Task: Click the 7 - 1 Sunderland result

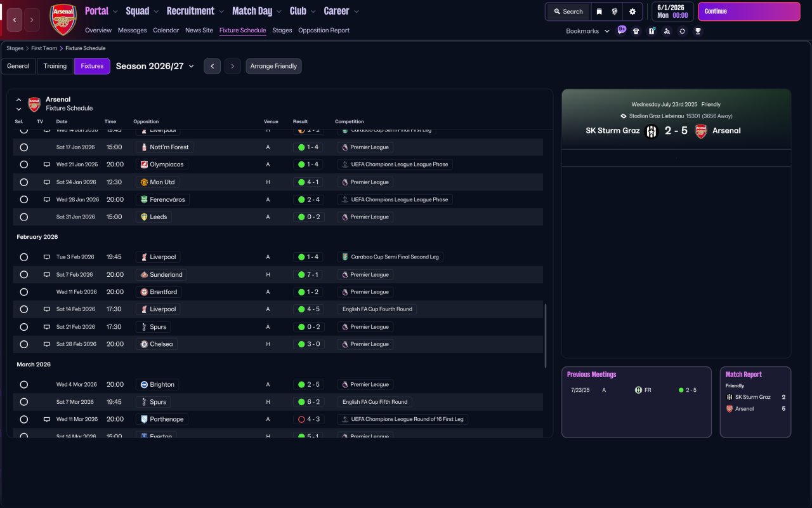Action: tap(309, 275)
